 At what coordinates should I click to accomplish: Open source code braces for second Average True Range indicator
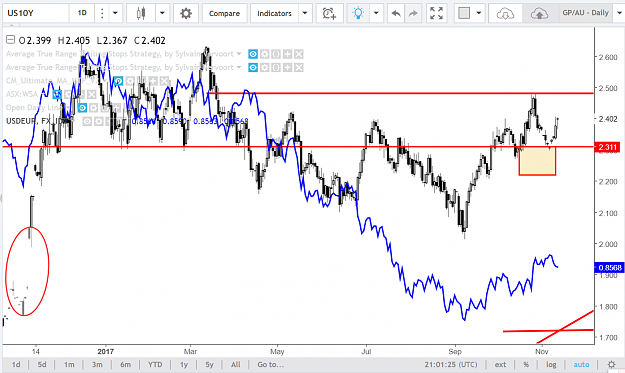(x=276, y=68)
